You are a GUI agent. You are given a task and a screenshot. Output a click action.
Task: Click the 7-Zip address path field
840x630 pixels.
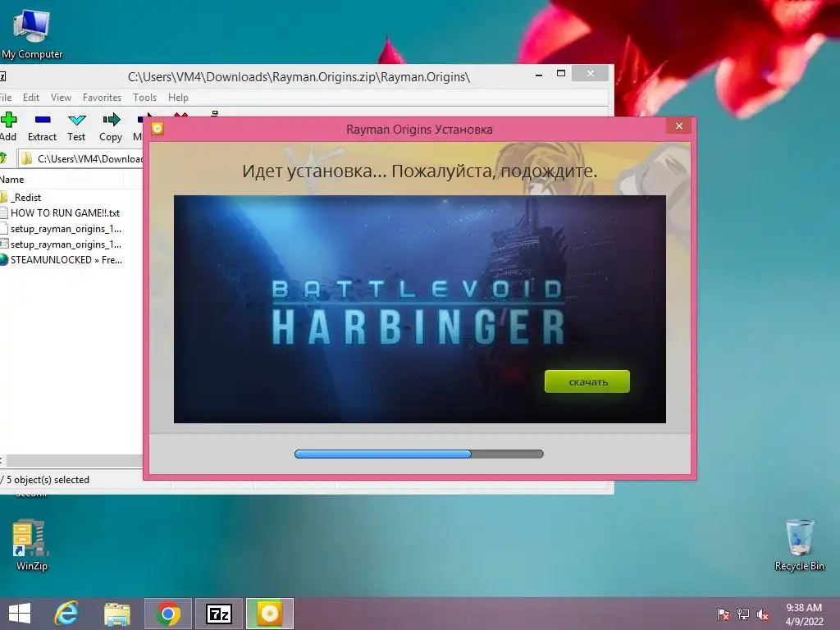(81, 158)
